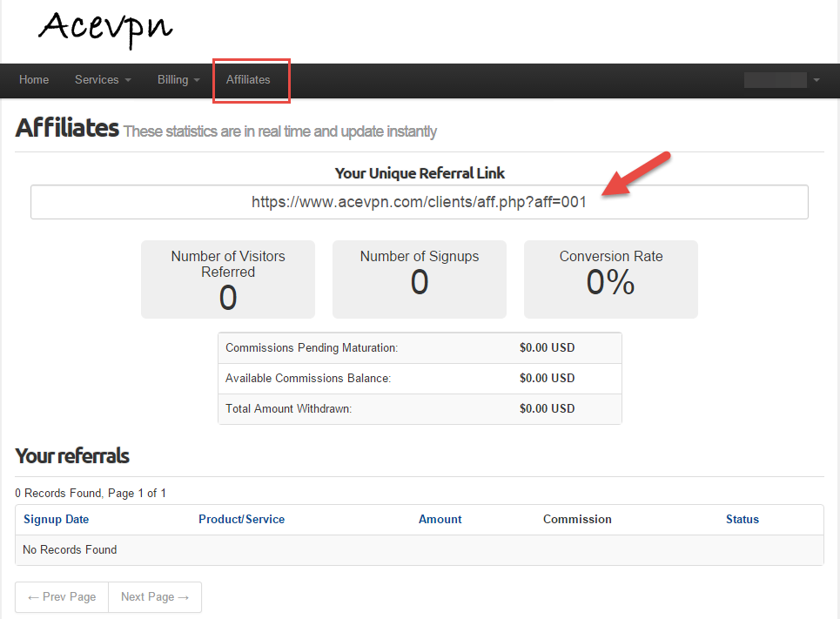Viewport: 840px width, 619px height.
Task: Go to the Home menu item
Action: click(x=34, y=80)
